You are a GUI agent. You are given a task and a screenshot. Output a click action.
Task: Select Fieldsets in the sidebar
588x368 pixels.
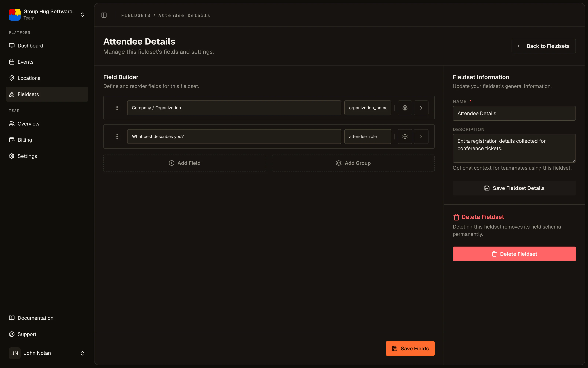click(47, 94)
